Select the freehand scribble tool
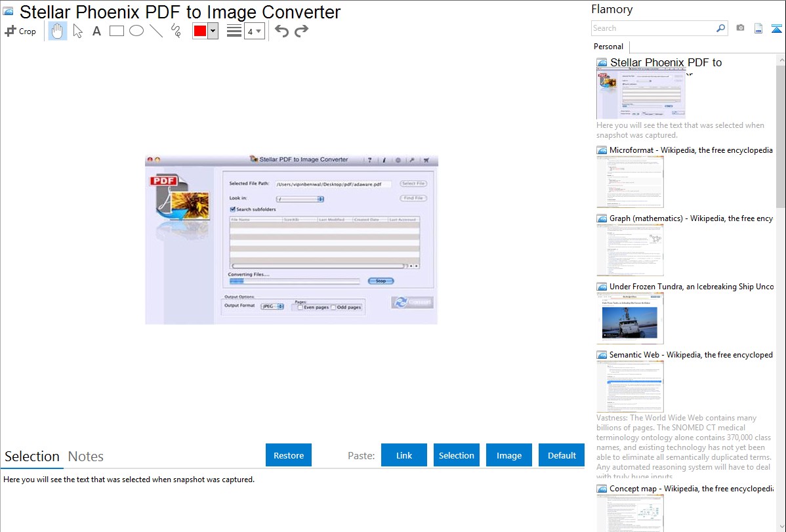 point(176,31)
